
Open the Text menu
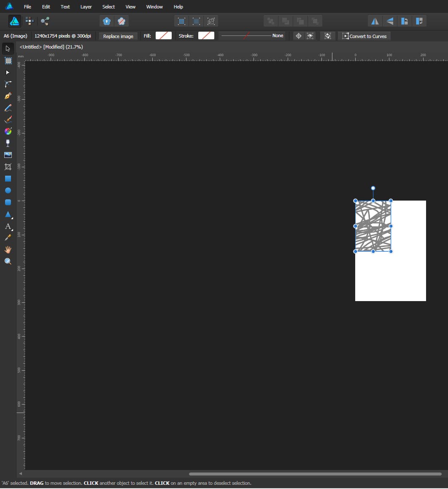coord(65,7)
